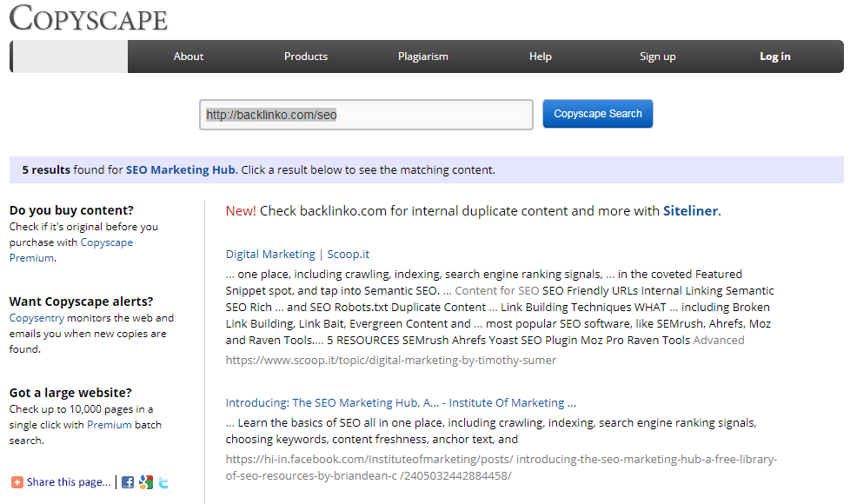
Task: Open the Institute Of Marketing result title
Action: tap(401, 403)
